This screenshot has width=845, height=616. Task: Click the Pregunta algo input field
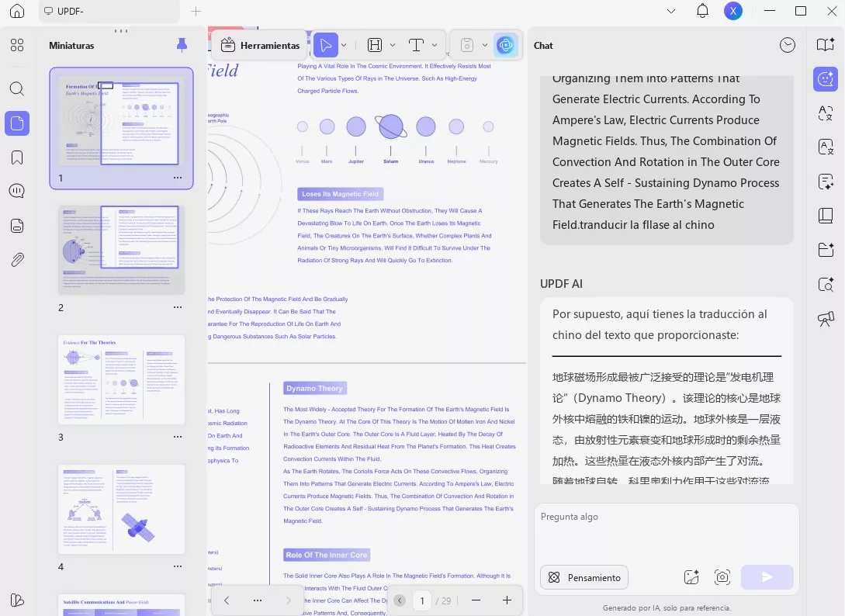pos(666,532)
